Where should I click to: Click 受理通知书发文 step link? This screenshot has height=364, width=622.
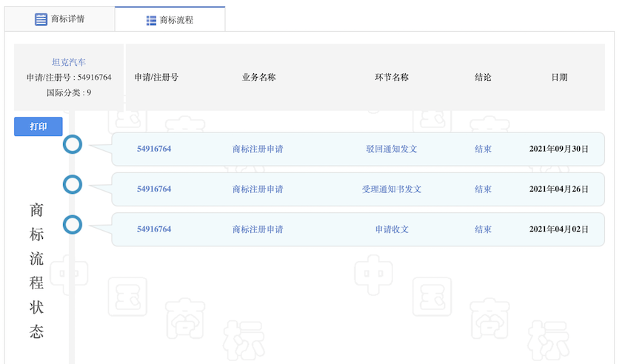click(x=392, y=189)
